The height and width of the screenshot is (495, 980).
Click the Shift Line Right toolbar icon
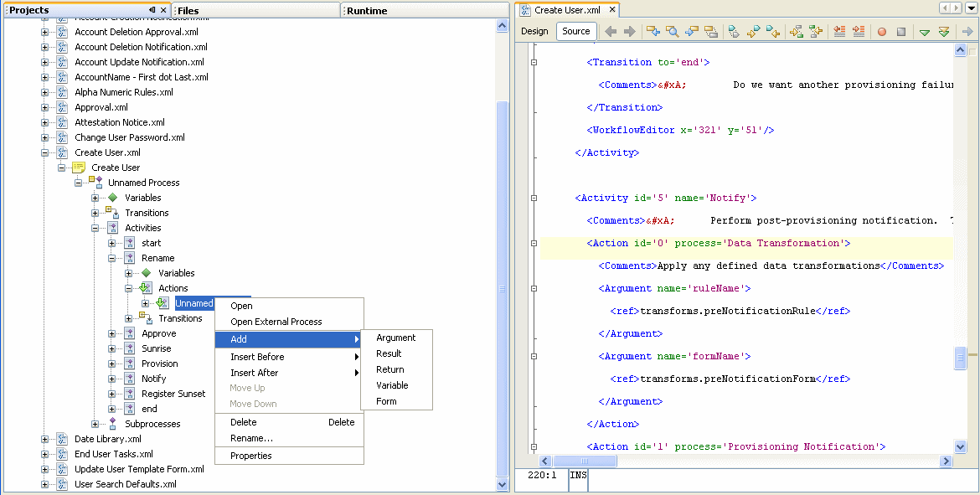pyautogui.click(x=858, y=31)
